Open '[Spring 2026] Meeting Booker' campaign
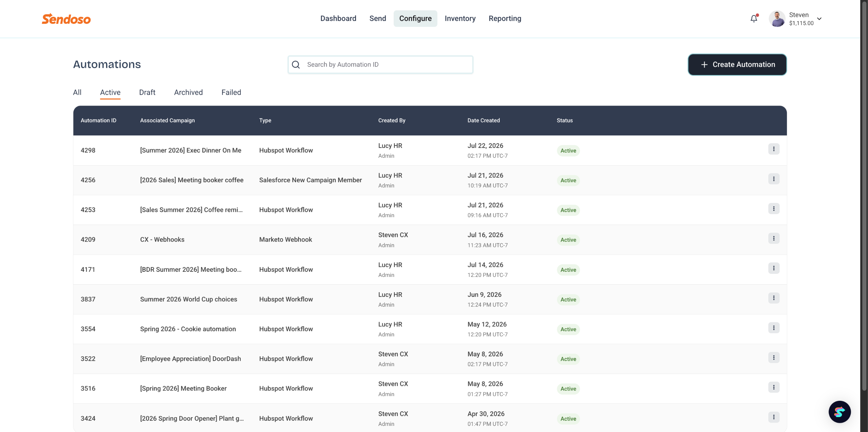The width and height of the screenshot is (868, 432). click(x=183, y=389)
